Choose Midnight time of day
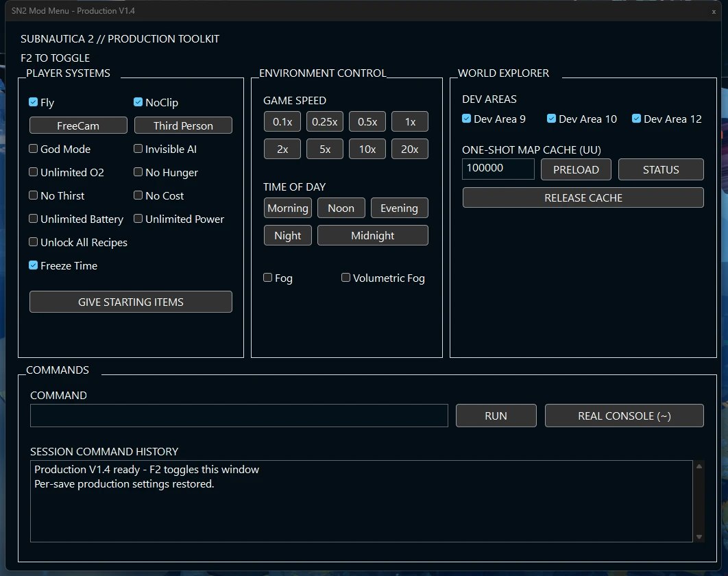Image resolution: width=728 pixels, height=576 pixels. [x=373, y=235]
